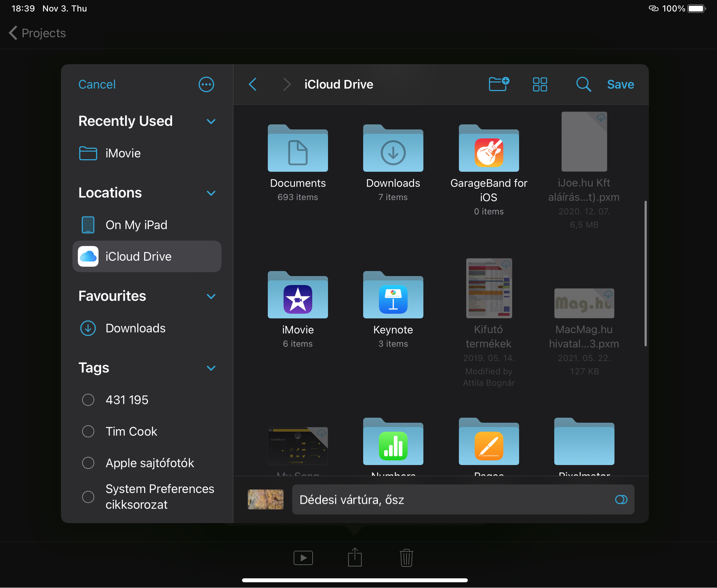Select the Apple sajtófotók tag
Screen dimensions: 717x588
(147, 463)
